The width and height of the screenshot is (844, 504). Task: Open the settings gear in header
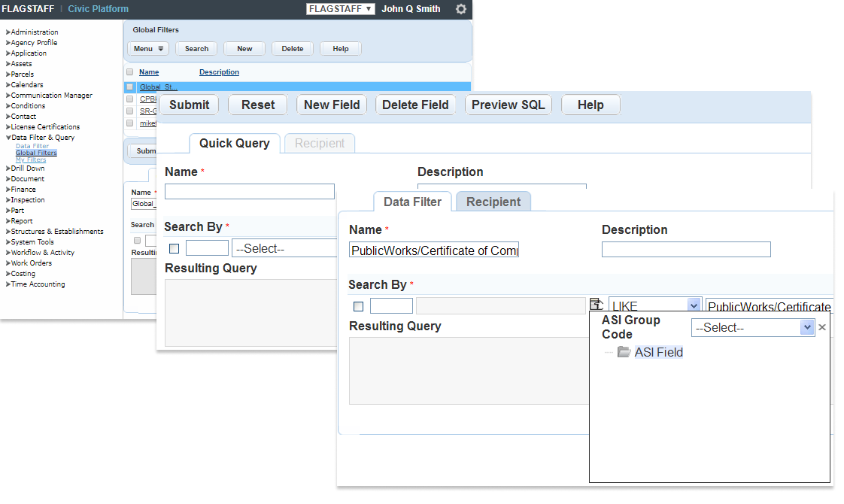point(461,9)
